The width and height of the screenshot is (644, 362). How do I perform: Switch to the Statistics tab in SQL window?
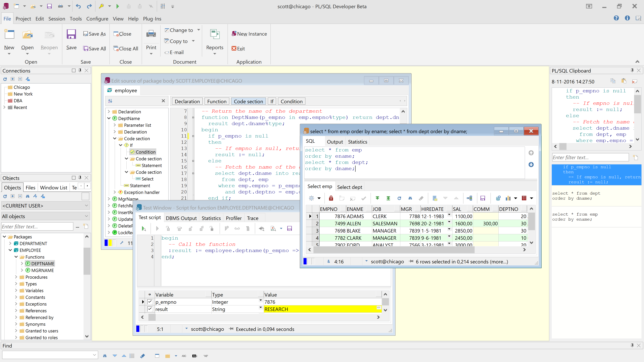click(357, 141)
